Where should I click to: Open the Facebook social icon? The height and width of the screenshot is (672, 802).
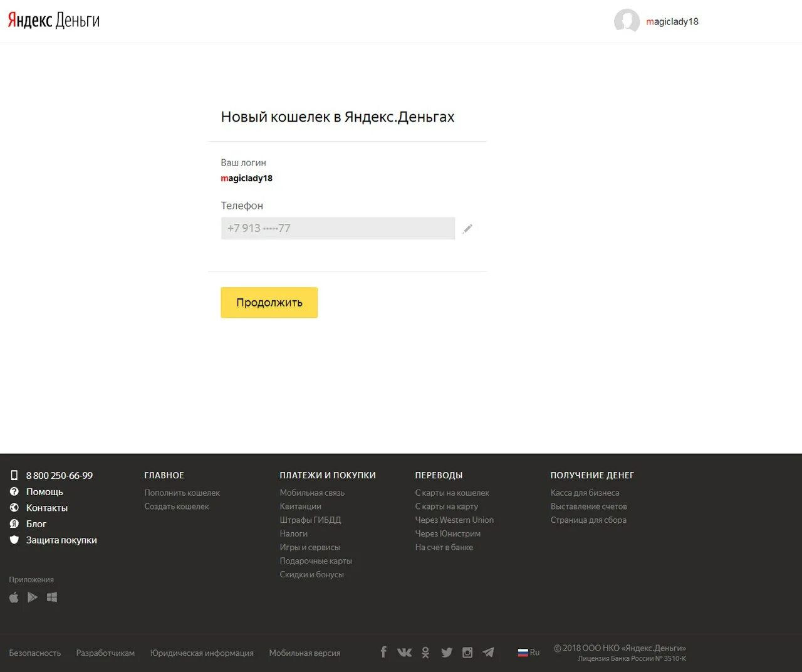[x=383, y=652]
